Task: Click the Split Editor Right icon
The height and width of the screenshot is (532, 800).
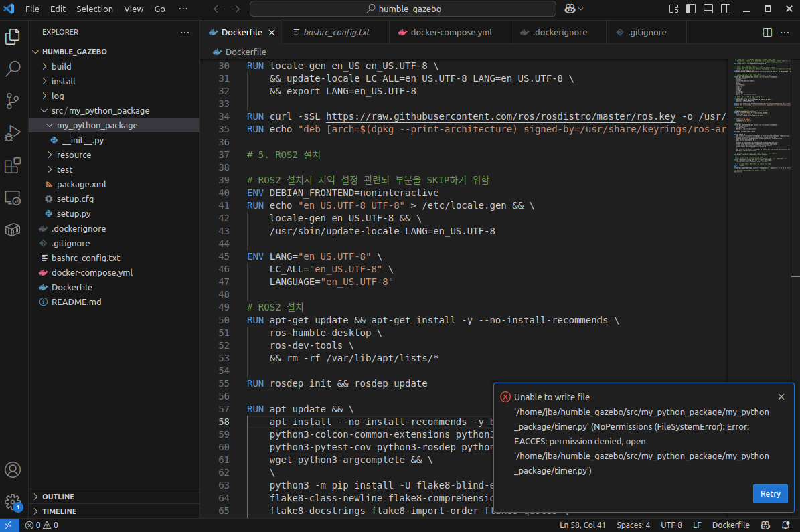Action: coord(767,32)
